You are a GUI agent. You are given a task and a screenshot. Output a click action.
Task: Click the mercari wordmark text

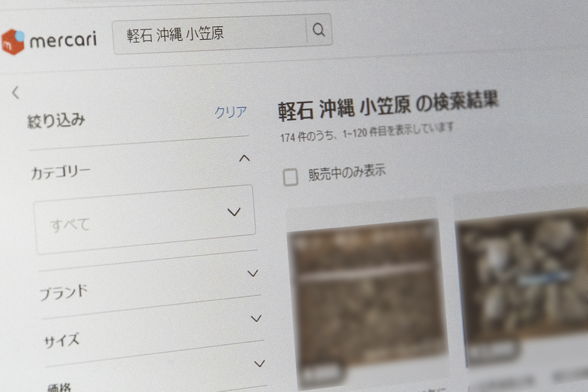point(63,40)
